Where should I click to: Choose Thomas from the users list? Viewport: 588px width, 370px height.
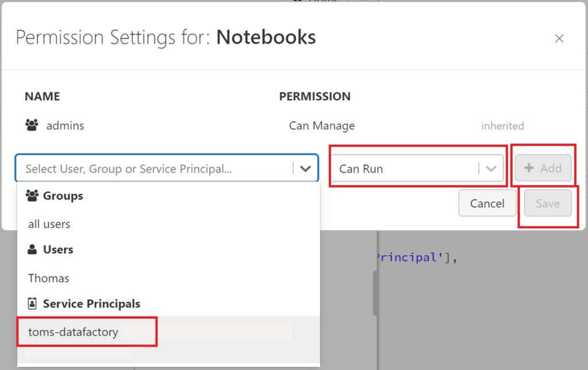(x=49, y=278)
